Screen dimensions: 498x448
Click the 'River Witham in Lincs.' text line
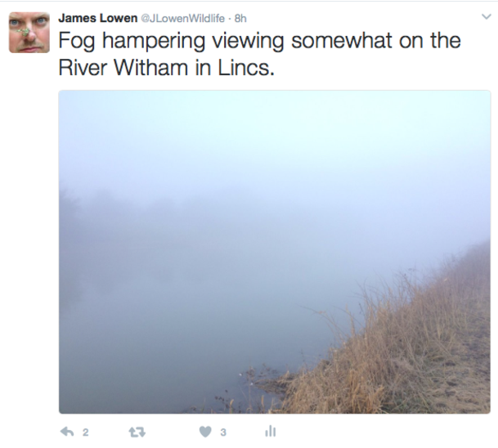pos(166,68)
